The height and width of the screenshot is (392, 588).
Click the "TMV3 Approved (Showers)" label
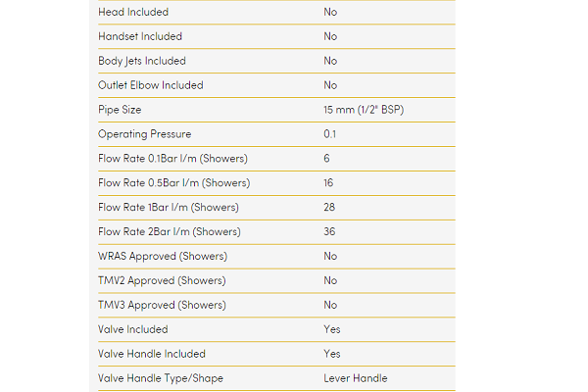click(x=163, y=305)
